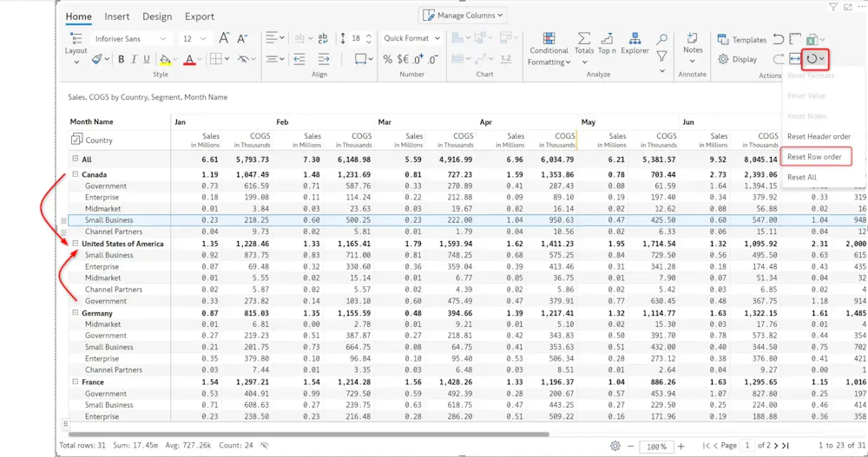Open the Explorer hierarchy tool

pyautogui.click(x=635, y=43)
